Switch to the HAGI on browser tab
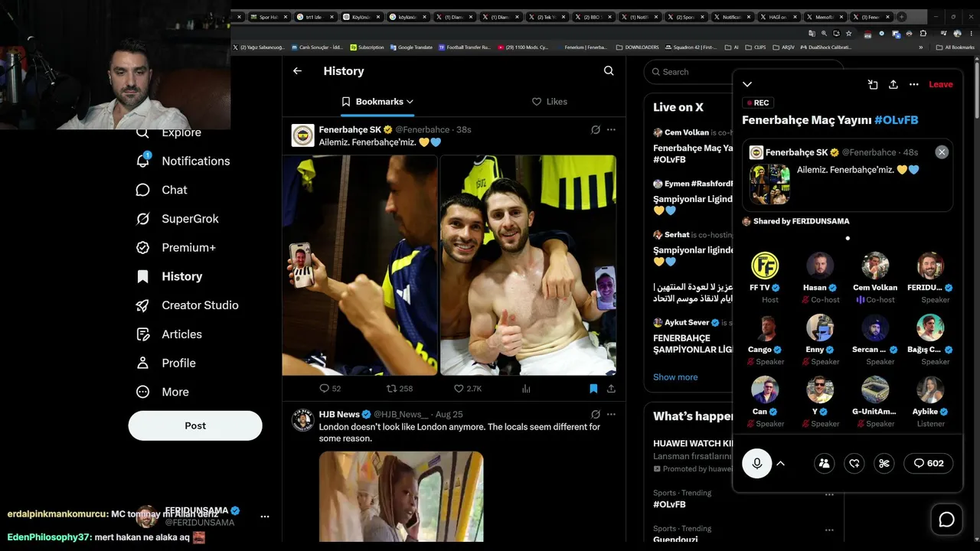980x551 pixels. (778, 17)
